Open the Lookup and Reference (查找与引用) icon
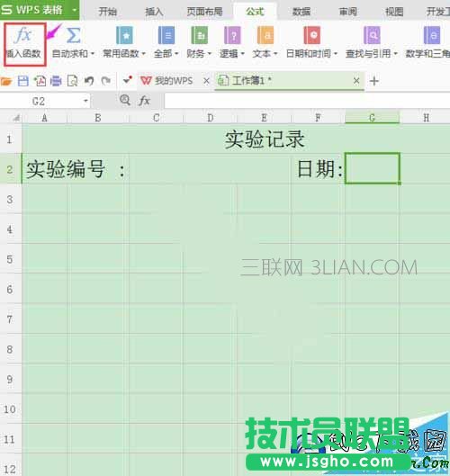Image resolution: width=450 pixels, height=476 pixels. 372,35
